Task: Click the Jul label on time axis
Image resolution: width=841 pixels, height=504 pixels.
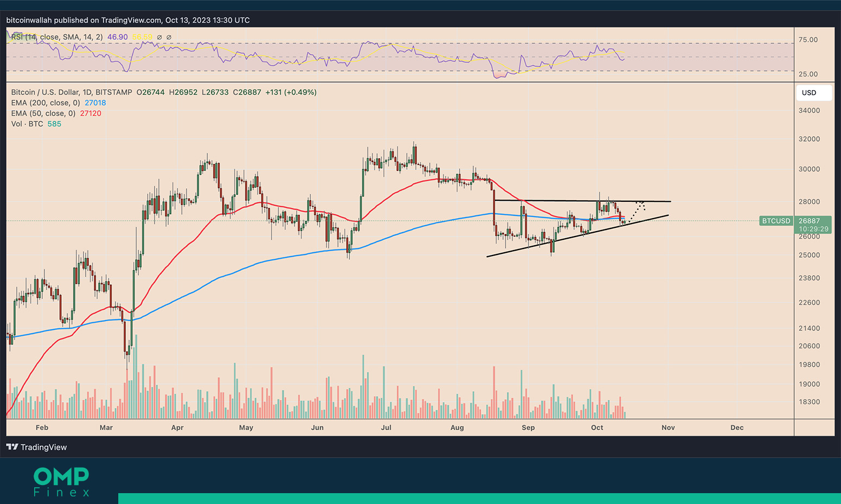Action: pos(386,428)
